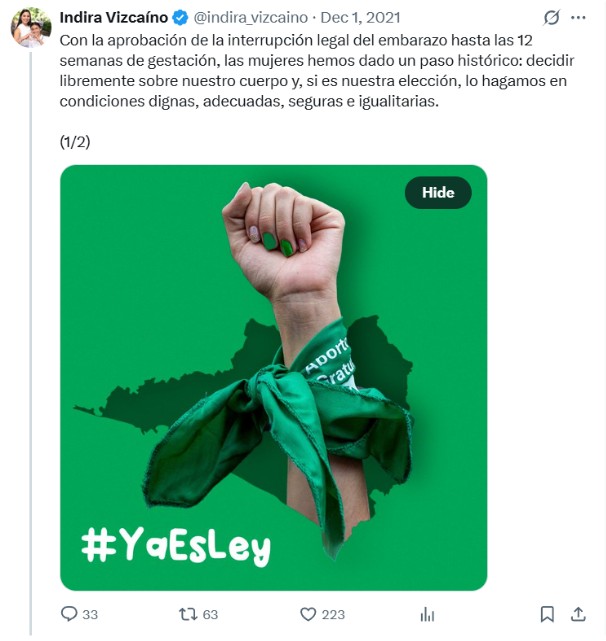The image size is (606, 641).
Task: Click the blue verified badge
Action: [x=180, y=18]
